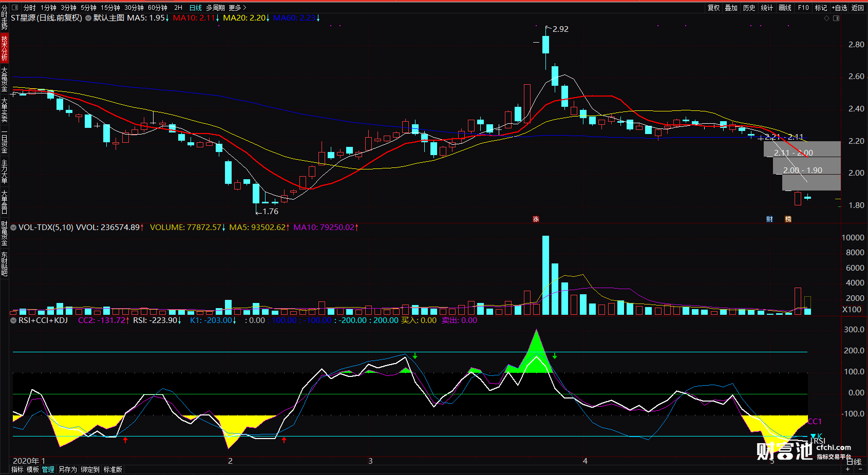Add stock to watchlist via +自选

click(840, 8)
